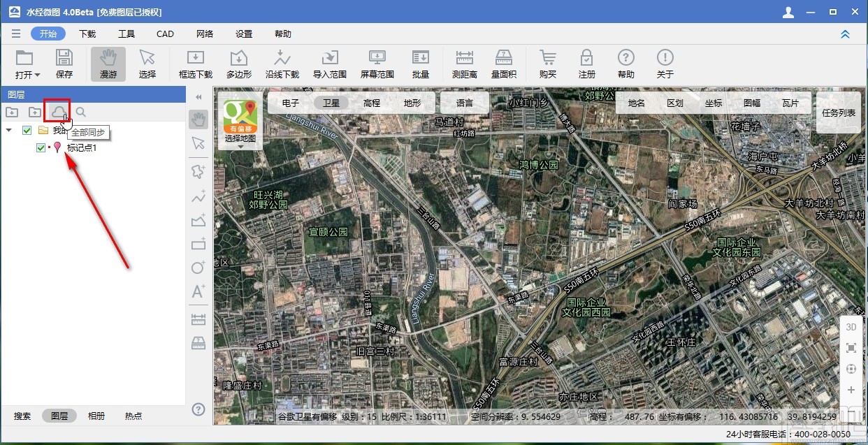Uncheck the 标记点1 layer checkbox
The width and height of the screenshot is (868, 445).
point(41,148)
